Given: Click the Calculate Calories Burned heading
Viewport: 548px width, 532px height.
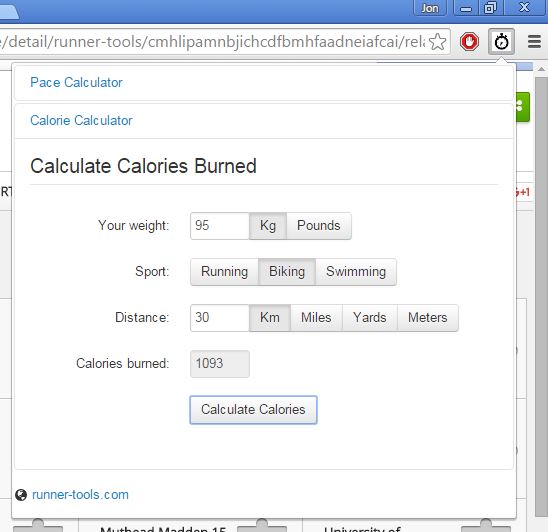Looking at the screenshot, I should click(x=143, y=166).
